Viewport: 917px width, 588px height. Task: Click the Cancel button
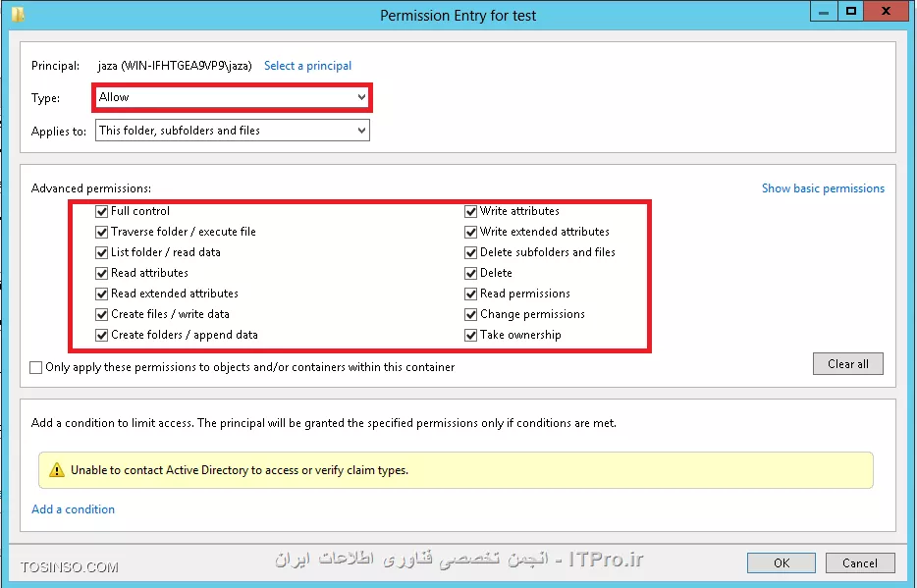click(860, 562)
